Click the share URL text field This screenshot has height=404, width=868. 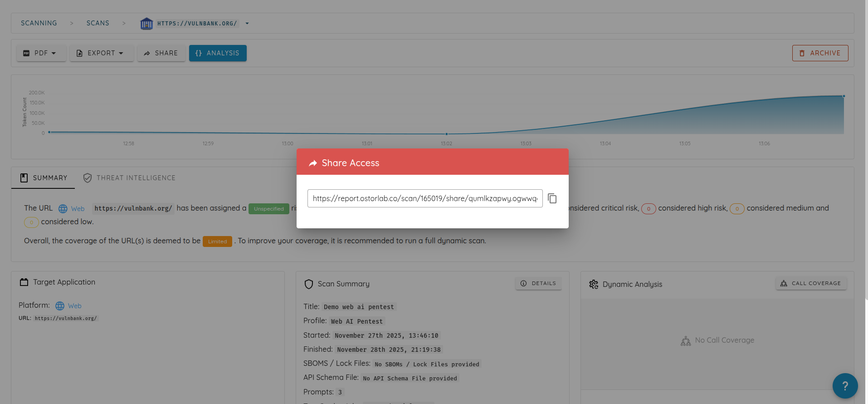coord(425,198)
